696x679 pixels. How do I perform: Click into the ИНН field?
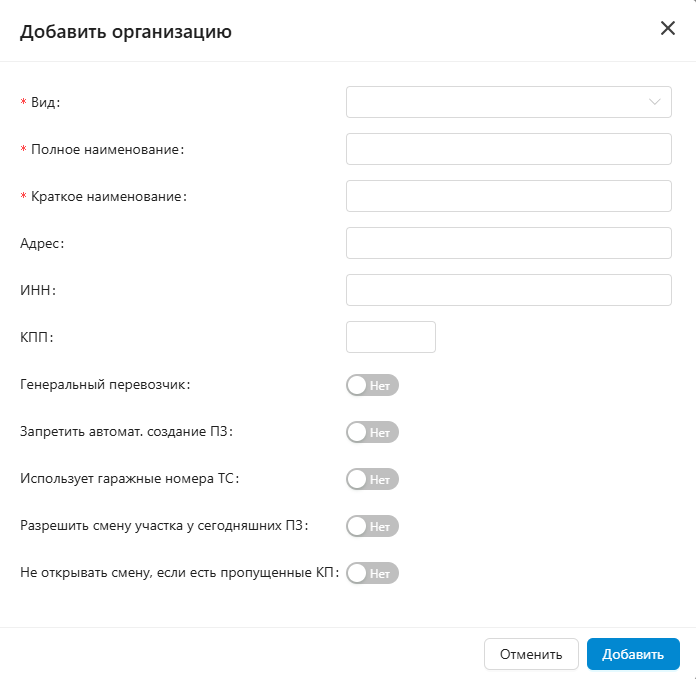508,290
